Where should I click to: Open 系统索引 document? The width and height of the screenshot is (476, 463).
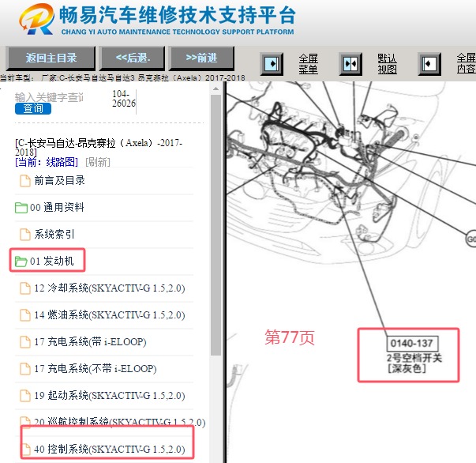[54, 234]
